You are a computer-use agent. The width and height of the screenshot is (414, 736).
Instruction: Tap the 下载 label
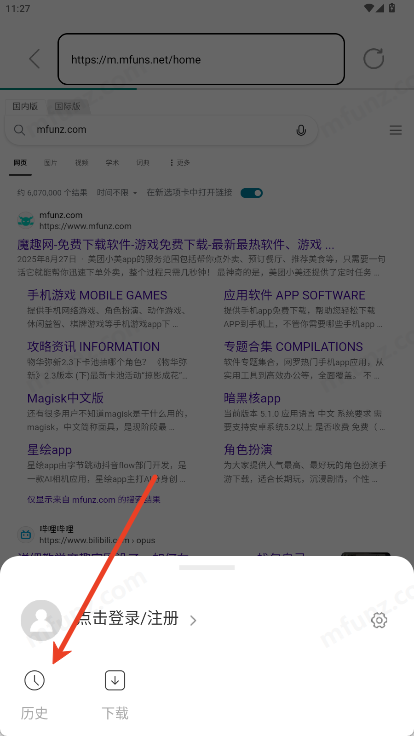coord(115,713)
